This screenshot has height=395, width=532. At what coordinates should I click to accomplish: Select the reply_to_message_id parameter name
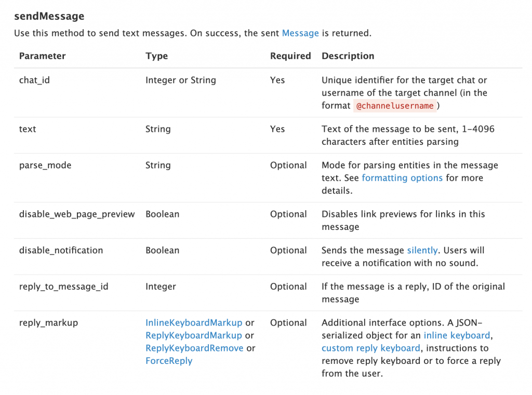64,287
